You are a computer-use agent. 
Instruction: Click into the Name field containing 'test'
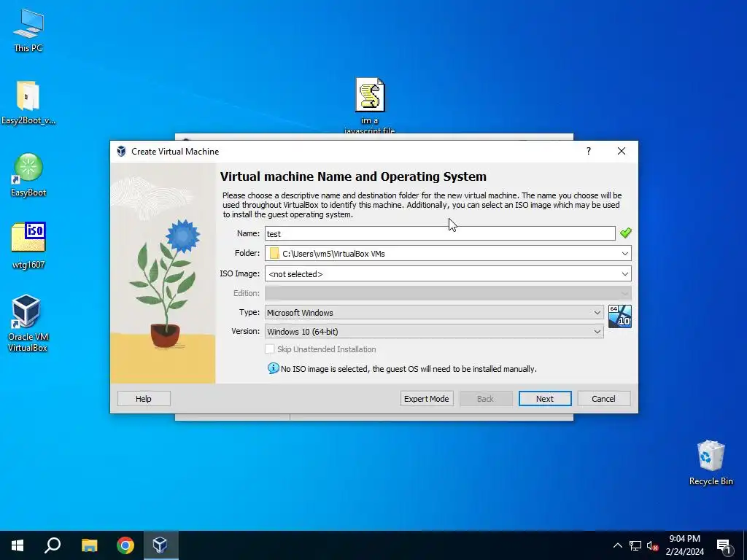coord(440,233)
